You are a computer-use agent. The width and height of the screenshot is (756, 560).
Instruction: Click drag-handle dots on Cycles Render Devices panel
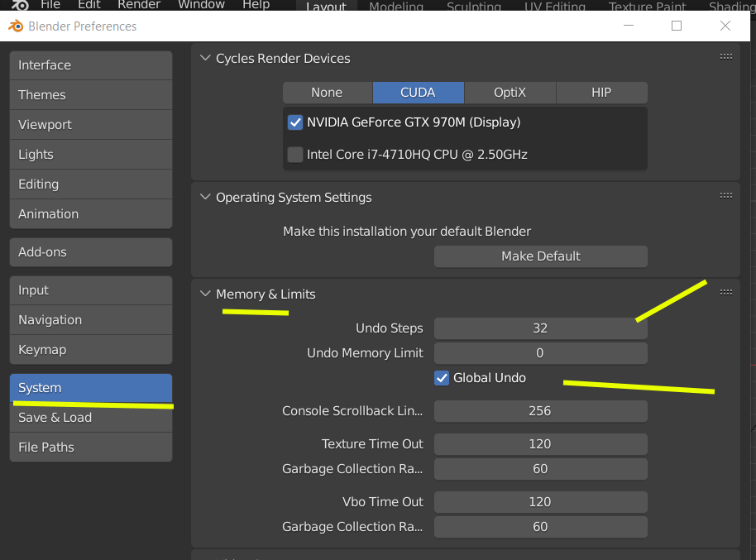(x=726, y=57)
